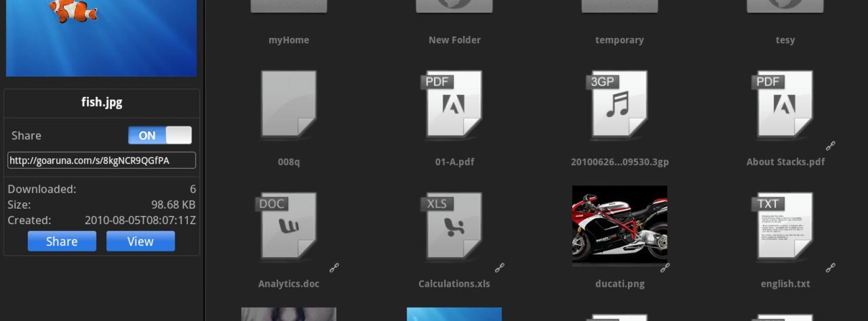This screenshot has height=321, width=868.
Task: Select the 01-A.pdf file icon
Action: [454, 104]
